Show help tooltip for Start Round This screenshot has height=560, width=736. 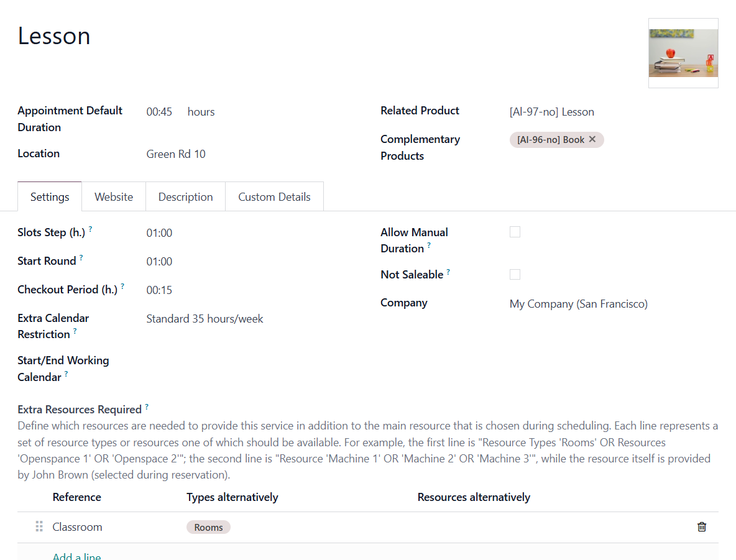tap(81, 257)
